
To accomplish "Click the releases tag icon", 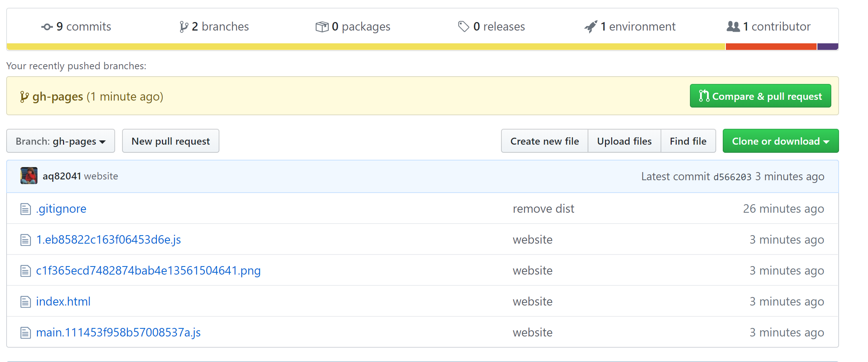I will [463, 27].
